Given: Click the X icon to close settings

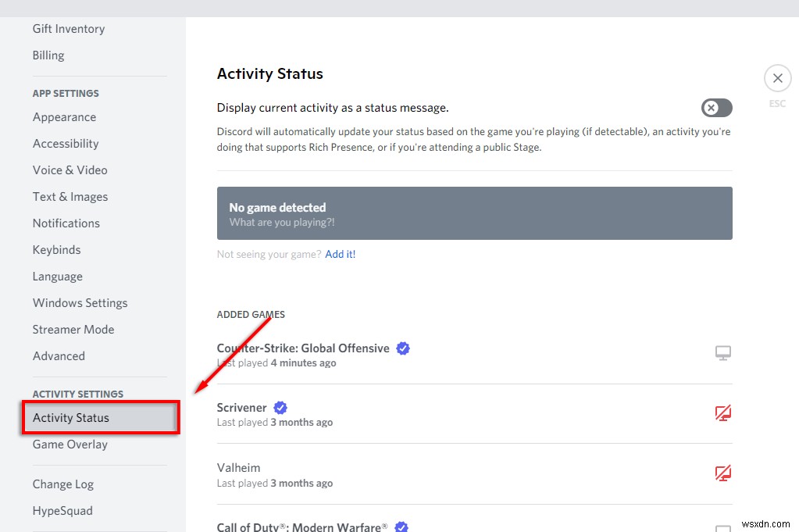Looking at the screenshot, I should pos(777,78).
